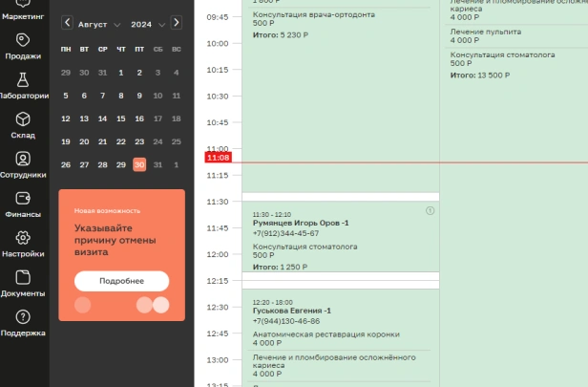Screen dimensions: 588x387
Task: Click the Маркетинг menu item
Action: point(24,11)
